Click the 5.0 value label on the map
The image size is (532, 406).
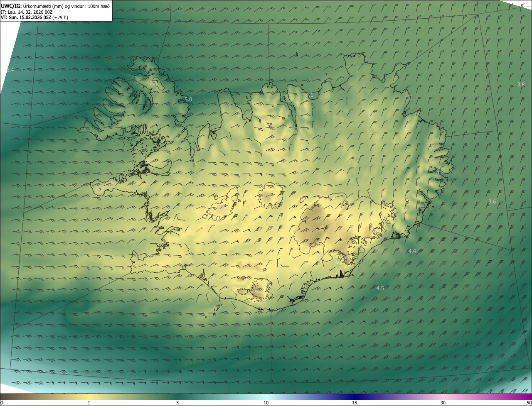point(188,100)
